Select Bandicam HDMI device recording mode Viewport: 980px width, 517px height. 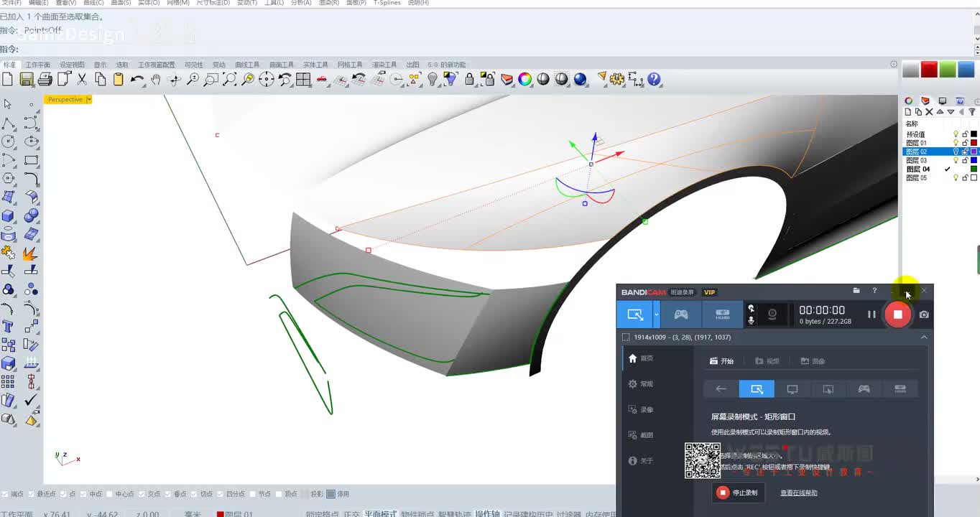click(x=723, y=315)
